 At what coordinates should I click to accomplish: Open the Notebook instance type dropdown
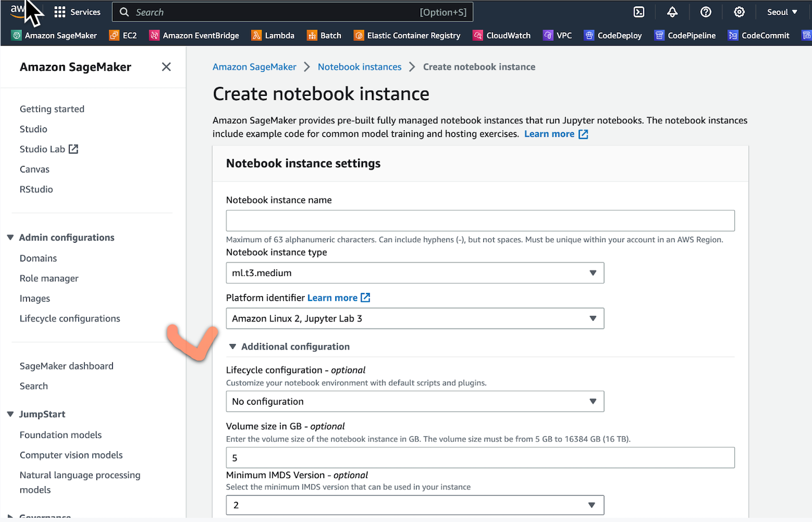[x=415, y=273]
